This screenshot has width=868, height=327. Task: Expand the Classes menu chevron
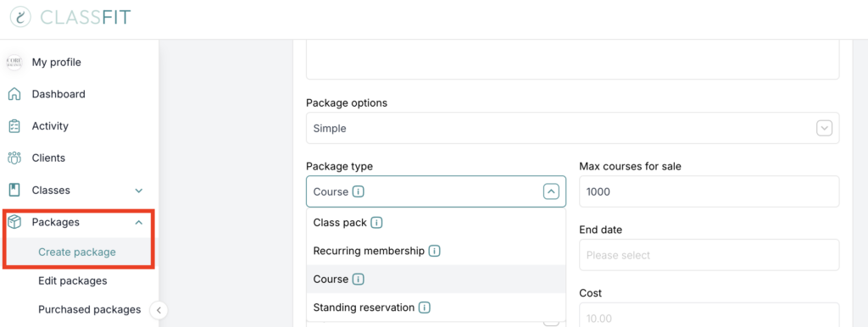click(x=139, y=191)
